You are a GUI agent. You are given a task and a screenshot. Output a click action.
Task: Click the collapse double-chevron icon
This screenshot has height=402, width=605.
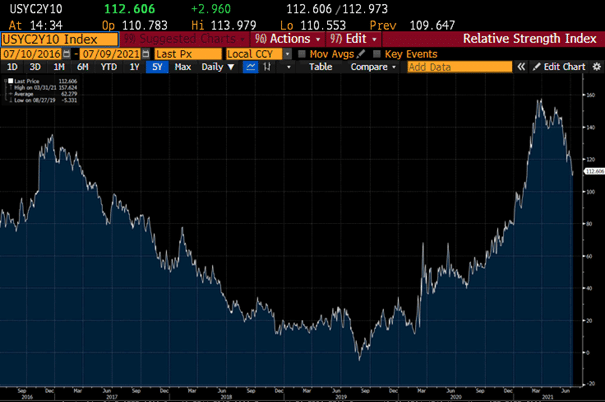pos(521,67)
